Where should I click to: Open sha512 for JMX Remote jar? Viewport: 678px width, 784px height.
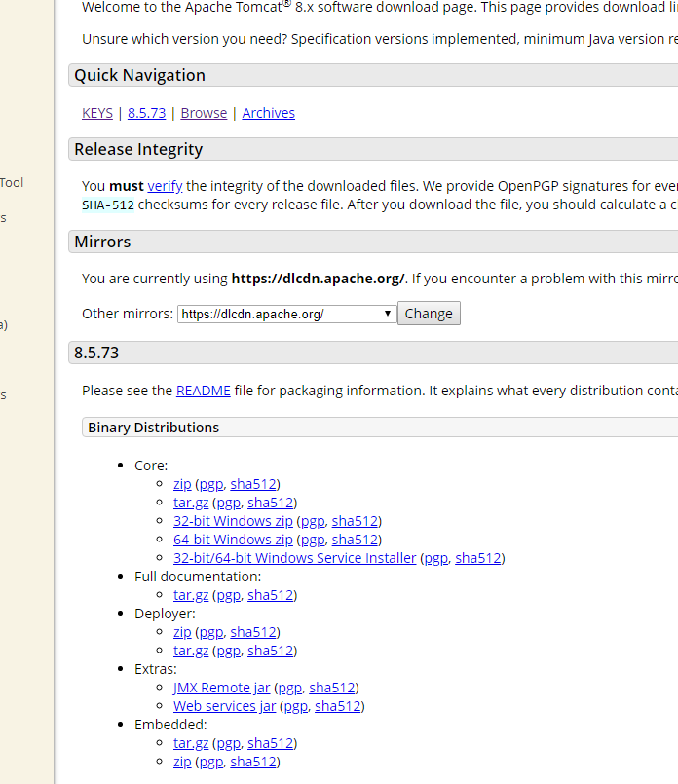pyautogui.click(x=332, y=688)
